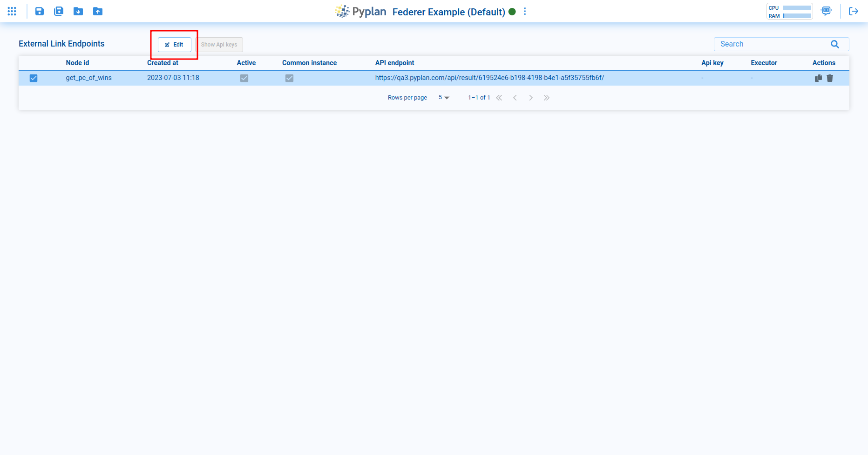868x455 pixels.
Task: Click the upload folder icon
Action: 98,11
